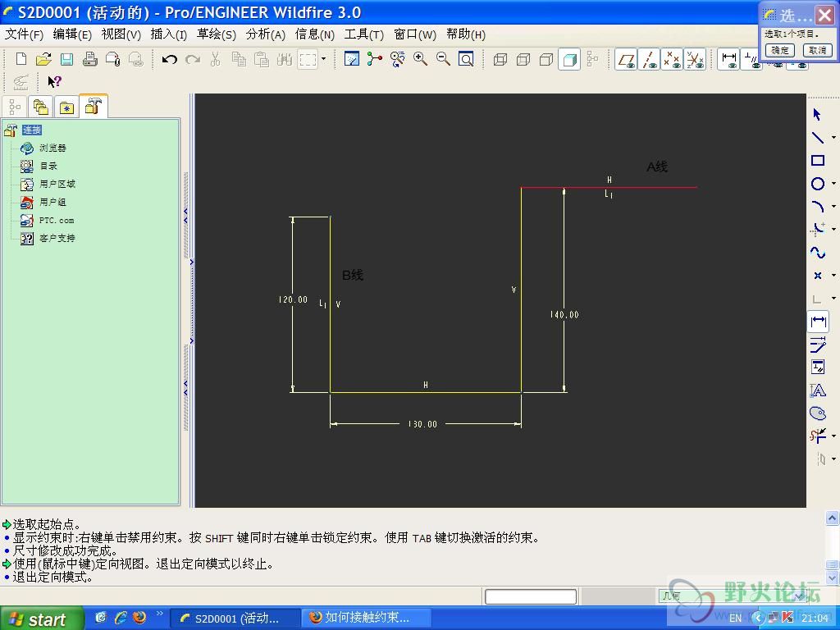Toggle no hidden line display mode
The width and height of the screenshot is (840, 630).
tap(546, 59)
